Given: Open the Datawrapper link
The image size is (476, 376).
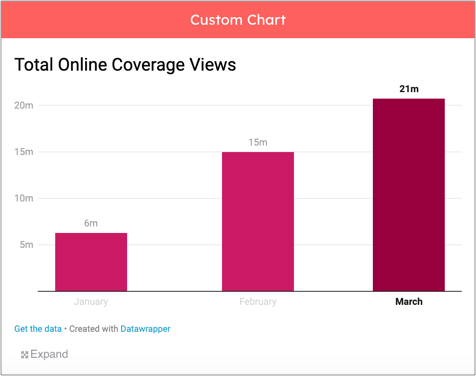Looking at the screenshot, I should 145,329.
